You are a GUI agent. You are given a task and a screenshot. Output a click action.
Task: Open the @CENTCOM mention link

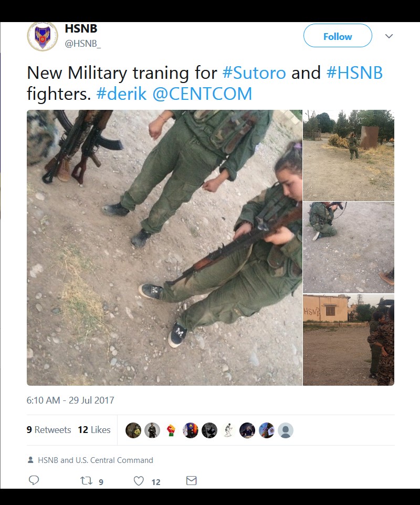click(202, 94)
